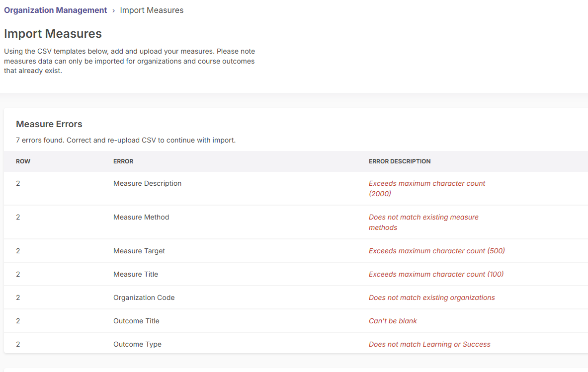The height and width of the screenshot is (372, 588).
Task: Click the breadcrumb separator chevron
Action: 113,10
